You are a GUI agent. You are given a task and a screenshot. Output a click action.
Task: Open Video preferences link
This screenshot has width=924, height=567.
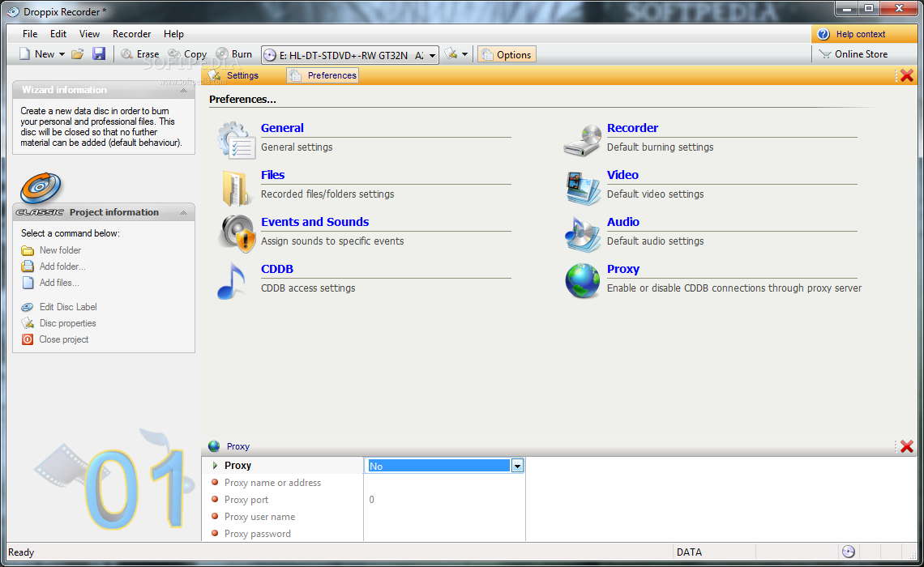pos(622,175)
